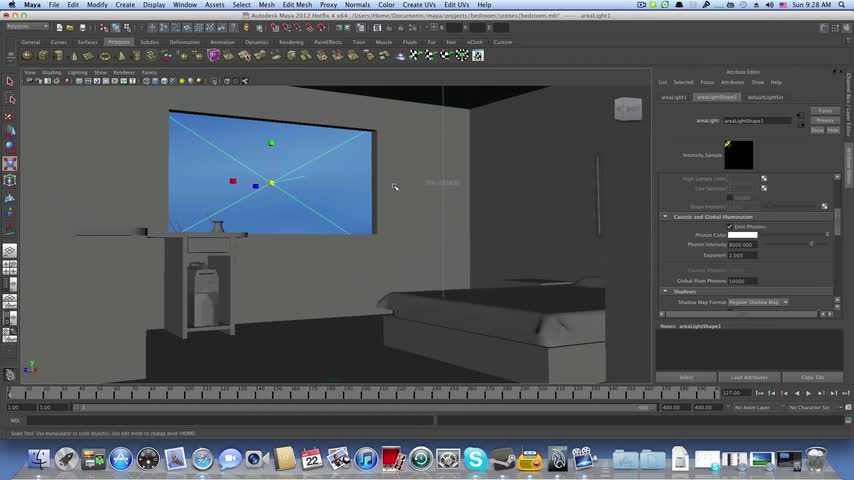Click map button beside Shape Intensity
The height and width of the screenshot is (480, 854).
[825, 206]
